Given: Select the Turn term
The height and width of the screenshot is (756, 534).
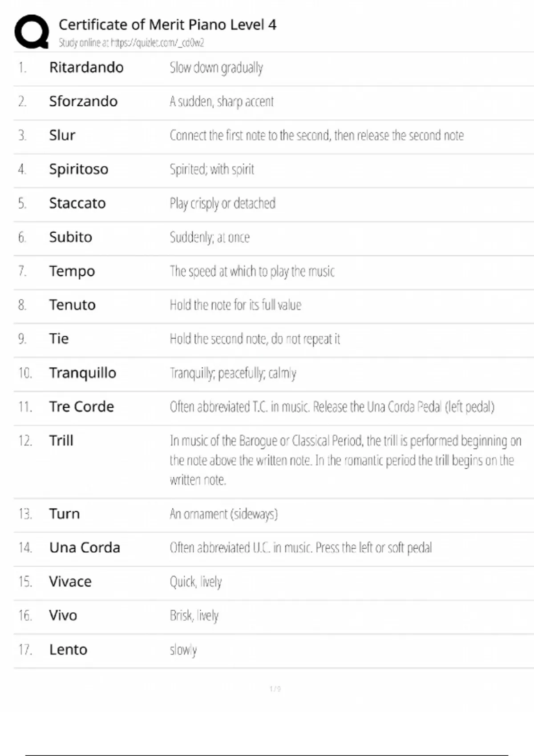Looking at the screenshot, I should tap(65, 514).
